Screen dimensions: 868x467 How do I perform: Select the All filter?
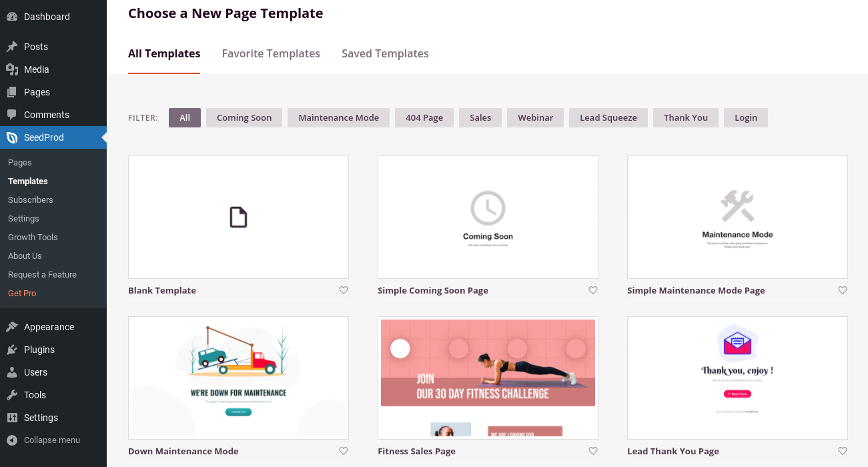[x=185, y=117]
